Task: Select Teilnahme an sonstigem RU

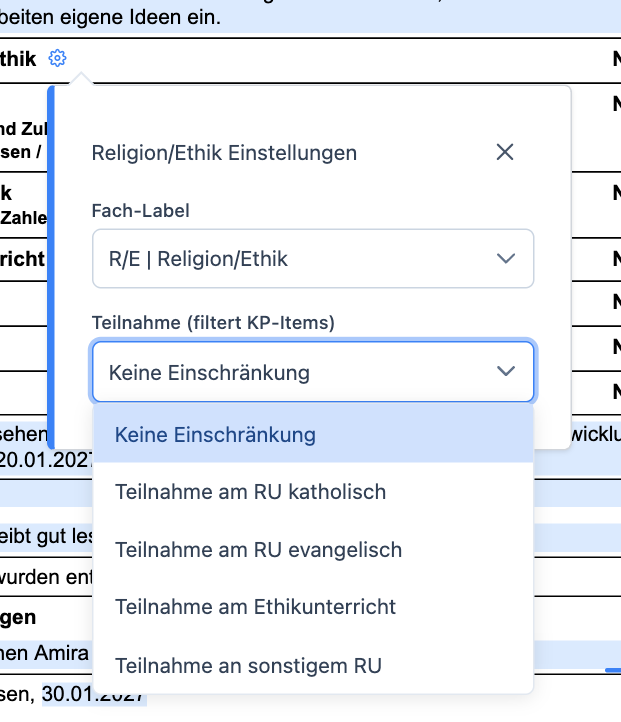Action: [313, 665]
